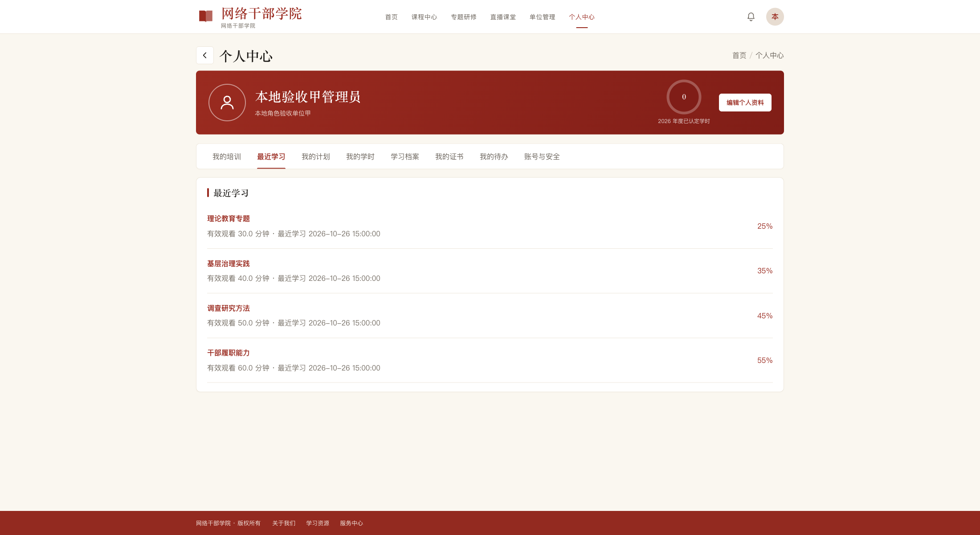The image size is (980, 535).
Task: Click the 45% progress of 调查研究方法
Action: click(x=765, y=316)
